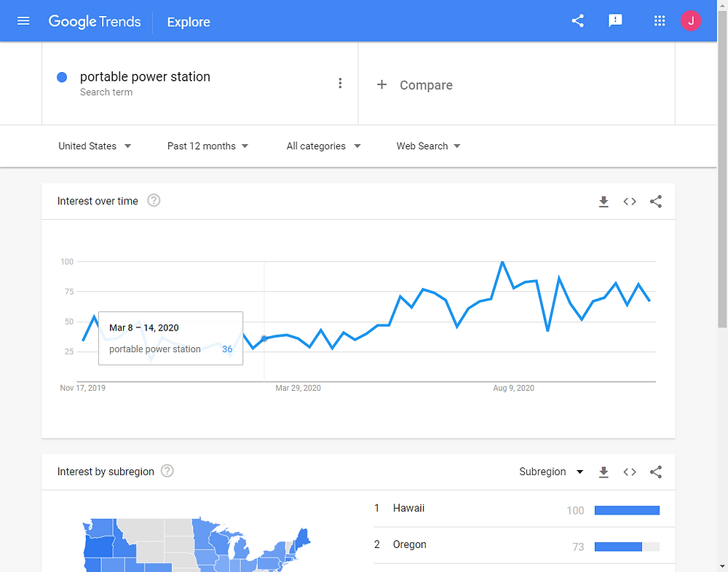Click the Mar 8 – 14 data point

click(264, 339)
